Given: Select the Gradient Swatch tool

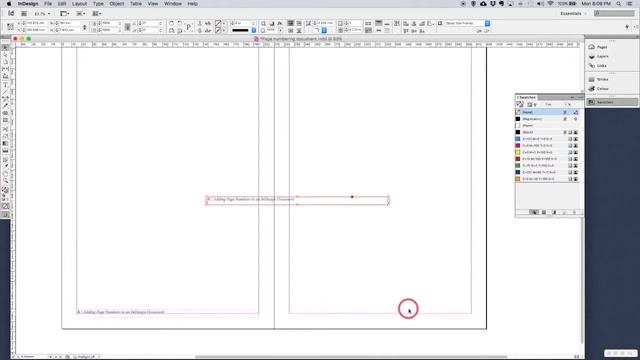Looking at the screenshot, I should pyautogui.click(x=5, y=144).
